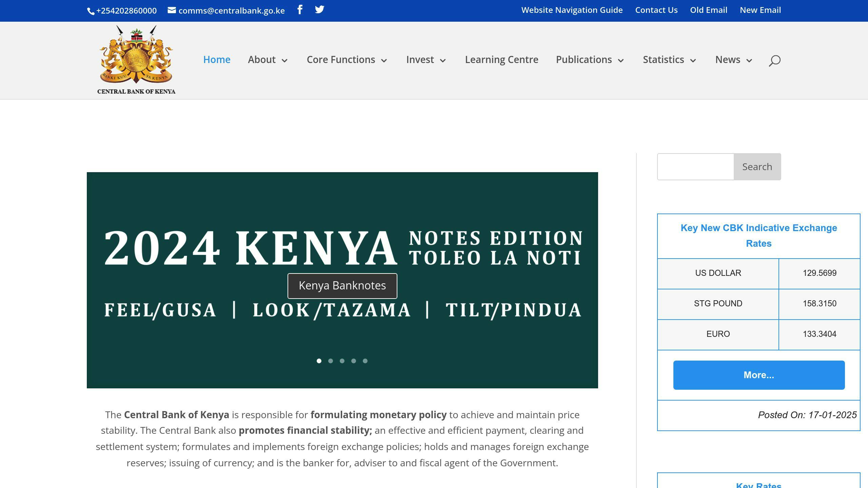Click the More... exchange rates button

click(759, 375)
